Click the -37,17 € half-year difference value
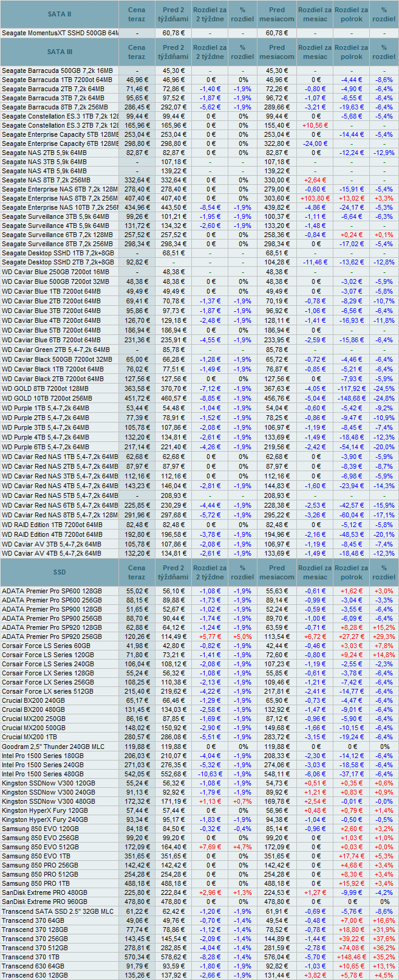Screen dimensions: 399x980 (x=351, y=774)
